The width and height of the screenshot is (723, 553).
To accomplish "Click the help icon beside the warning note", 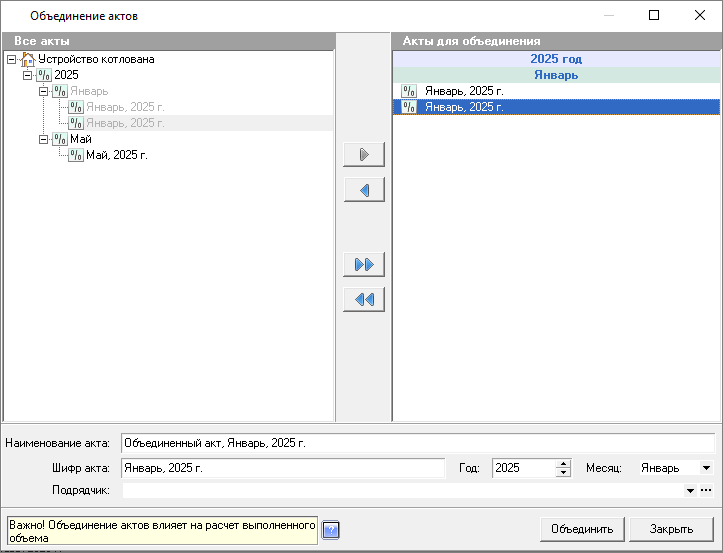I will coord(331,529).
